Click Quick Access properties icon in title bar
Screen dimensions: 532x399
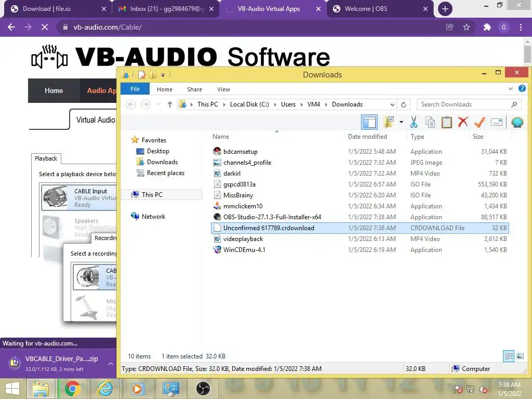pos(142,75)
